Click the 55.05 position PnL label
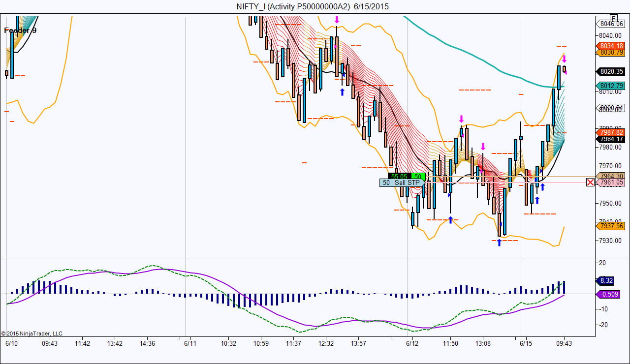 pos(399,176)
